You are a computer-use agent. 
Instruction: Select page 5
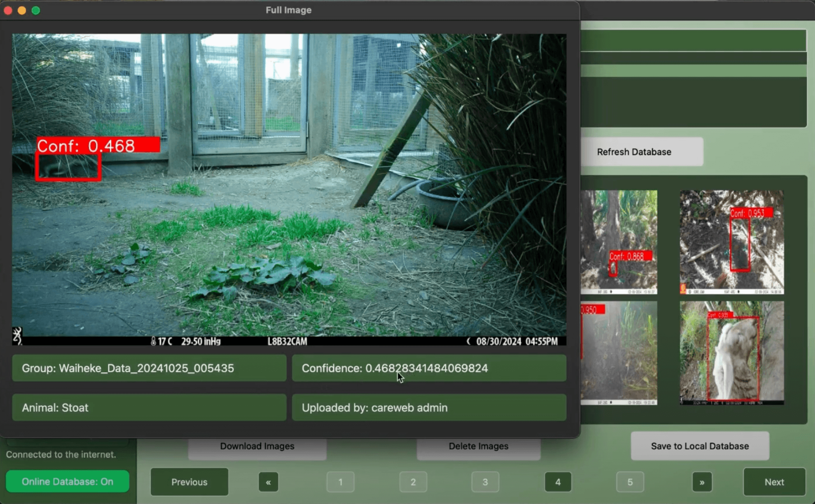coord(630,482)
